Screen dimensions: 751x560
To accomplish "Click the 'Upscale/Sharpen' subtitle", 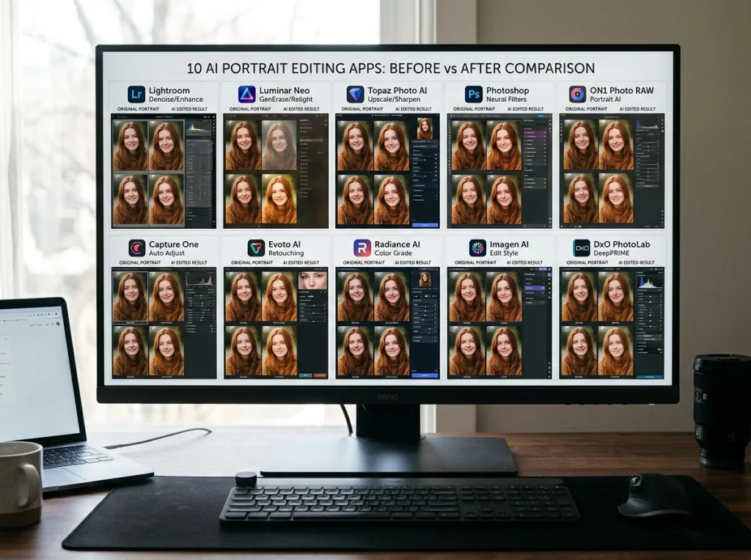I will click(394, 99).
